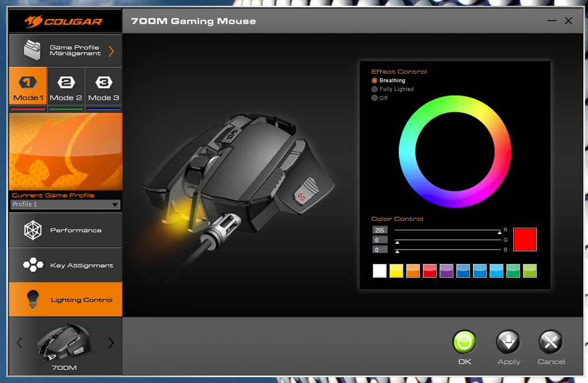Click the red R slider track
Image resolution: width=588 pixels, height=383 pixels.
[448, 230]
